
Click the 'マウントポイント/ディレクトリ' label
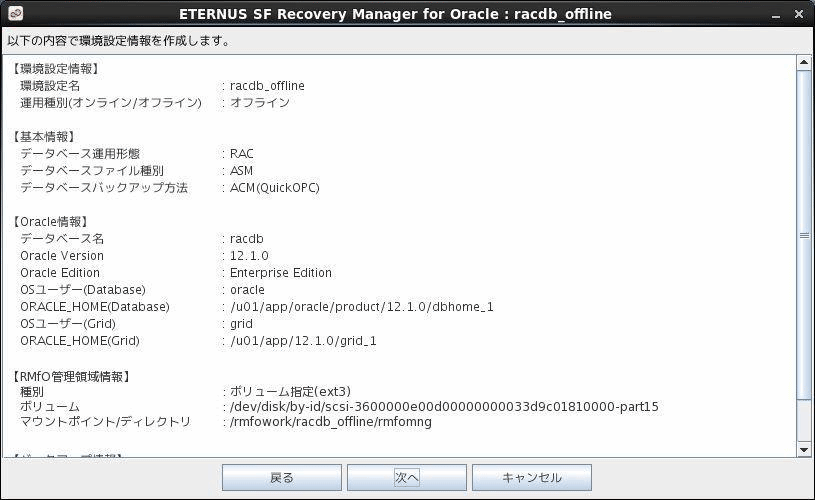point(106,422)
